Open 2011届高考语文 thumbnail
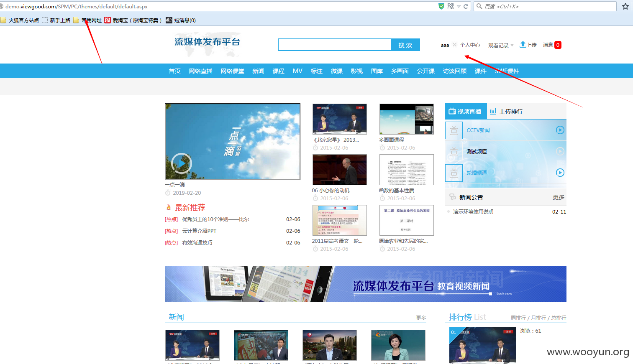 340,220
